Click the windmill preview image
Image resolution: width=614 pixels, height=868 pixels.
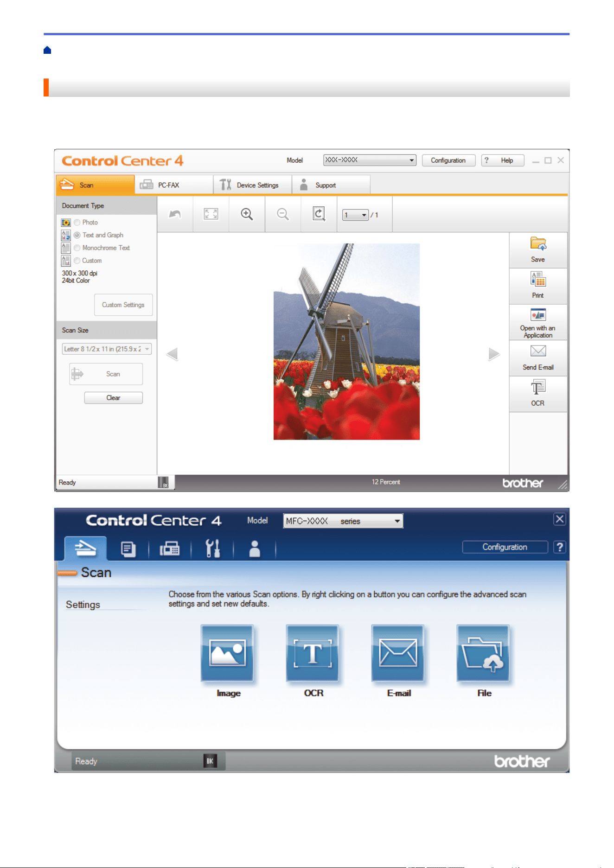346,342
